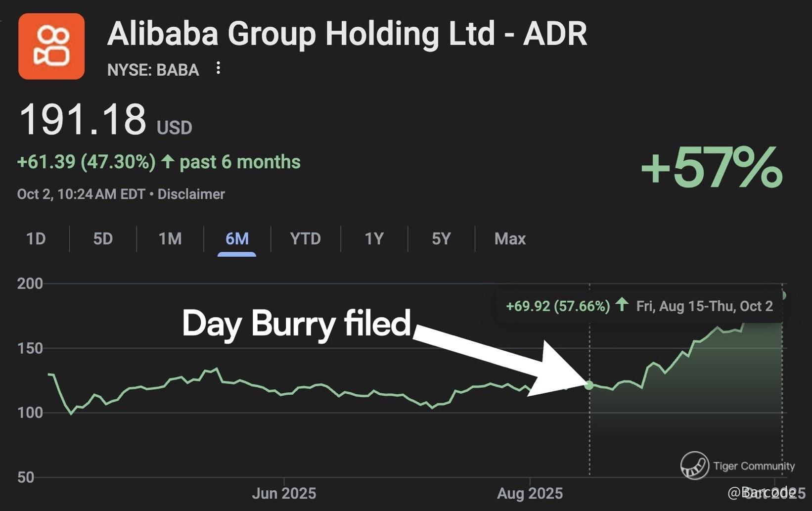Image resolution: width=812 pixels, height=511 pixels.
Task: Open the Disclaimer link
Action: [x=191, y=194]
